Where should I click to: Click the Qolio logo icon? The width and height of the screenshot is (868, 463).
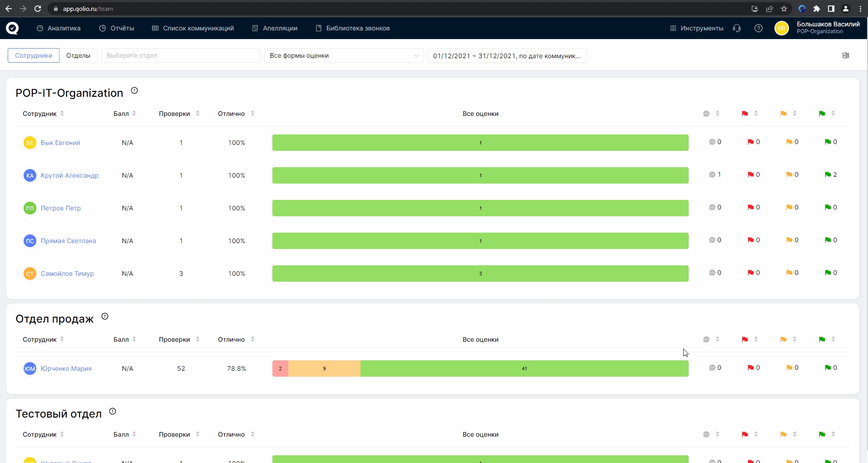click(x=12, y=28)
